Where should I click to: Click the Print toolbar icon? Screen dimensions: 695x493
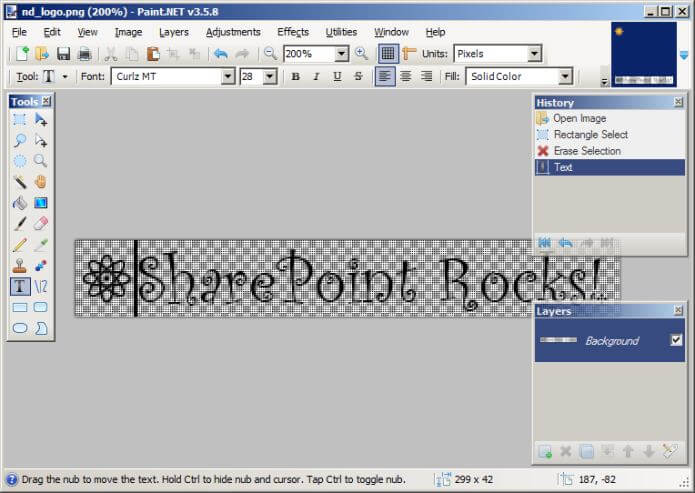point(84,54)
